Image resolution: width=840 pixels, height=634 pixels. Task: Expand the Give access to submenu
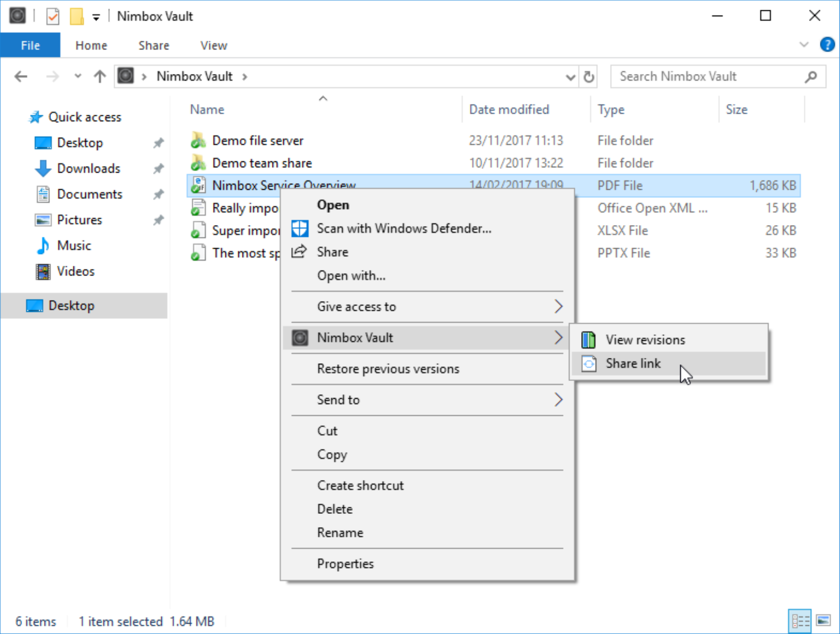(x=427, y=306)
